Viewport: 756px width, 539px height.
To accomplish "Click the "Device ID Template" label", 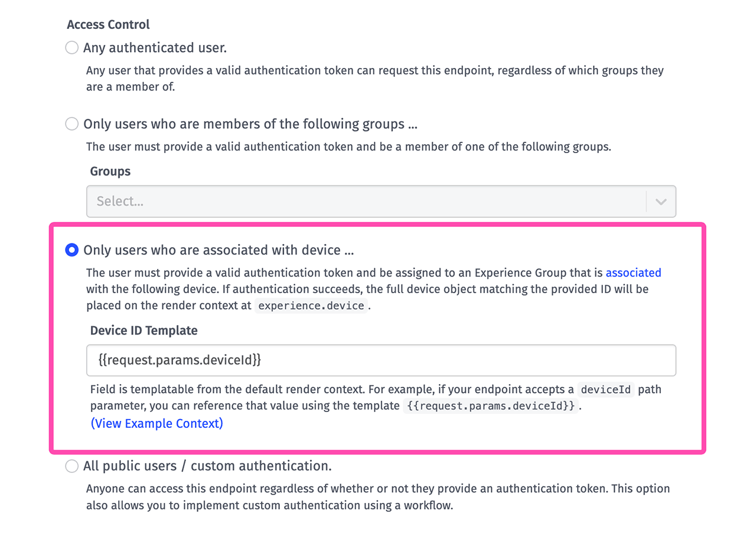I will coord(143,330).
